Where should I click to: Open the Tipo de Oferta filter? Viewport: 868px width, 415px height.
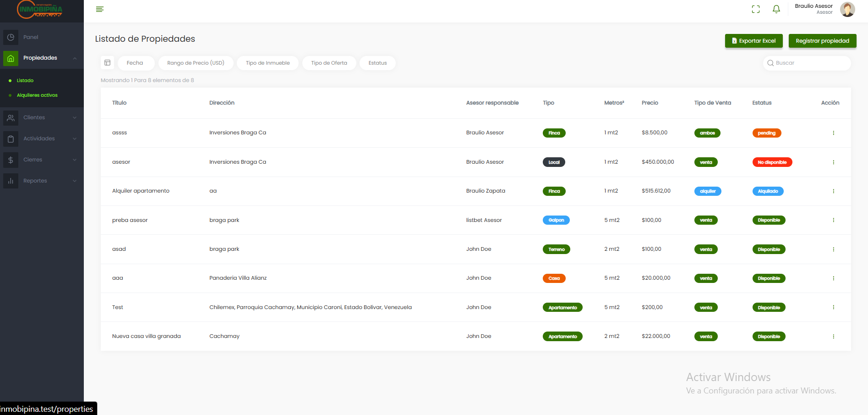[x=329, y=63]
